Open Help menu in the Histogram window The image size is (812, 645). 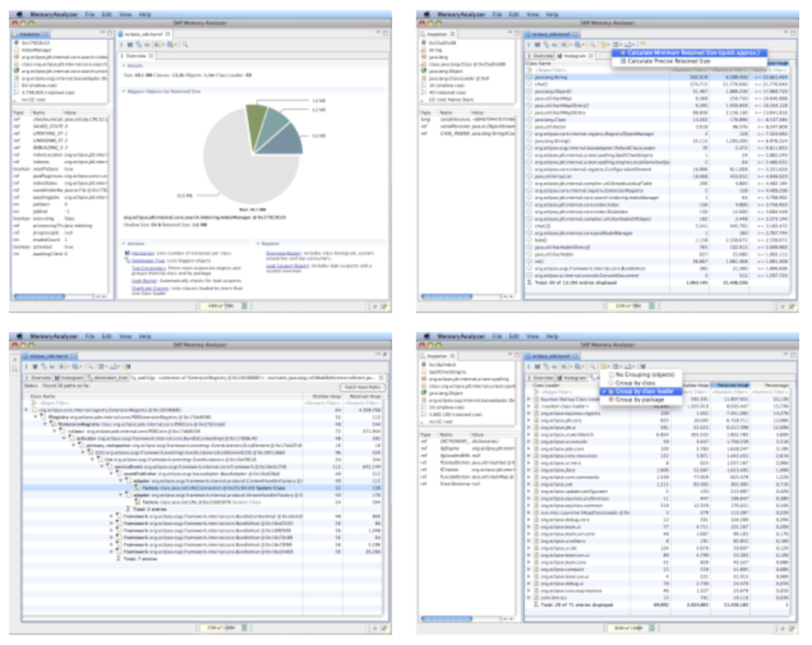point(552,14)
